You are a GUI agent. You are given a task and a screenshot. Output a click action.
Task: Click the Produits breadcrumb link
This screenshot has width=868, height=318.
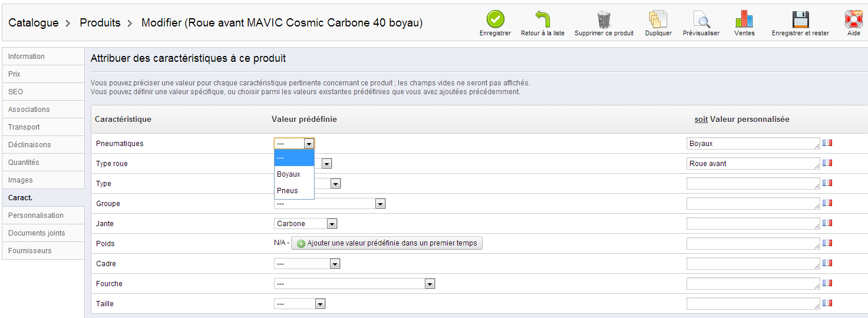[x=100, y=23]
